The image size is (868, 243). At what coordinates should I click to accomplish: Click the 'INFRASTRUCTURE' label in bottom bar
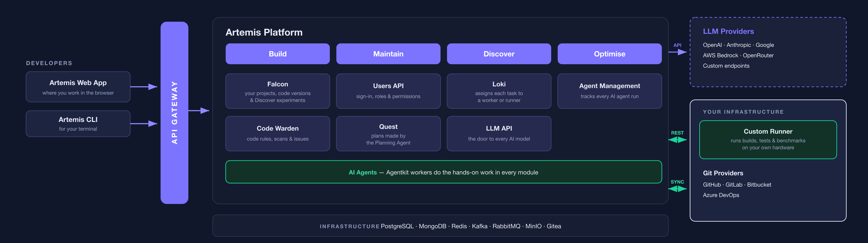349,227
